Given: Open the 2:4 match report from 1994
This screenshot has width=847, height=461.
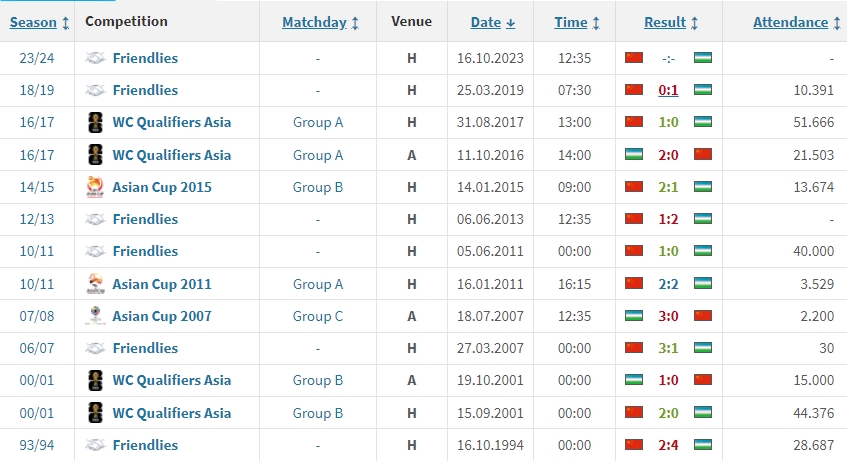Looking at the screenshot, I should 668,445.
